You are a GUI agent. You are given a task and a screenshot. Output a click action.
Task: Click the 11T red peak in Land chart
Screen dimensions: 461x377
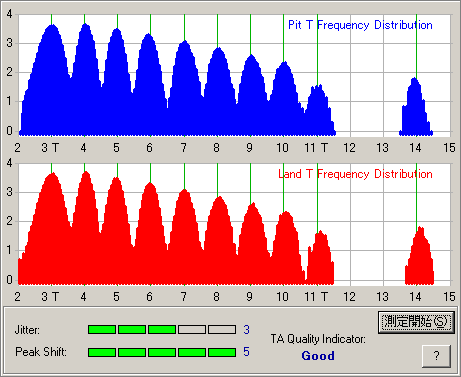(320, 257)
